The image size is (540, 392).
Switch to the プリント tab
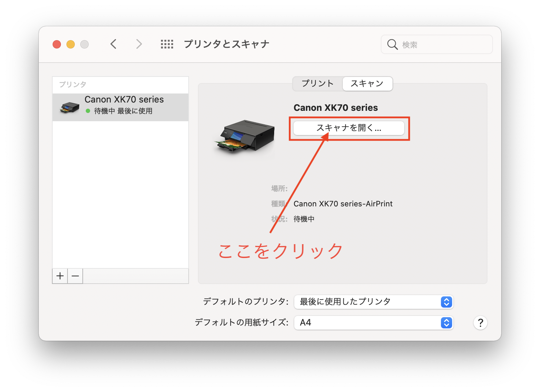click(317, 83)
